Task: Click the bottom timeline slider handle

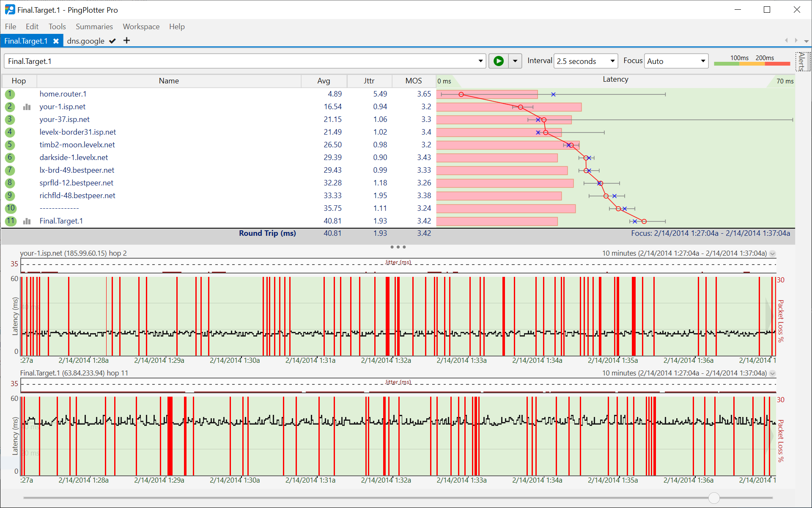Action: [714, 498]
